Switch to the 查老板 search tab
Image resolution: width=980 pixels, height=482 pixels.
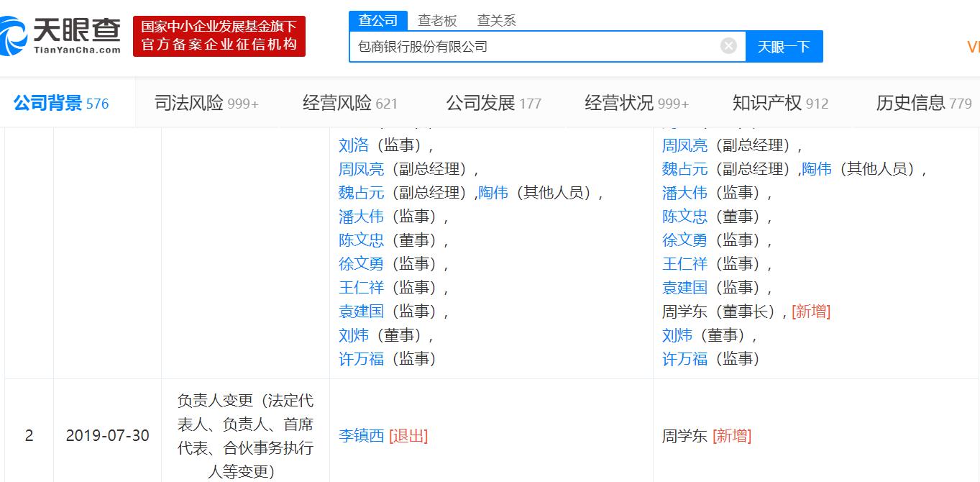click(x=437, y=21)
